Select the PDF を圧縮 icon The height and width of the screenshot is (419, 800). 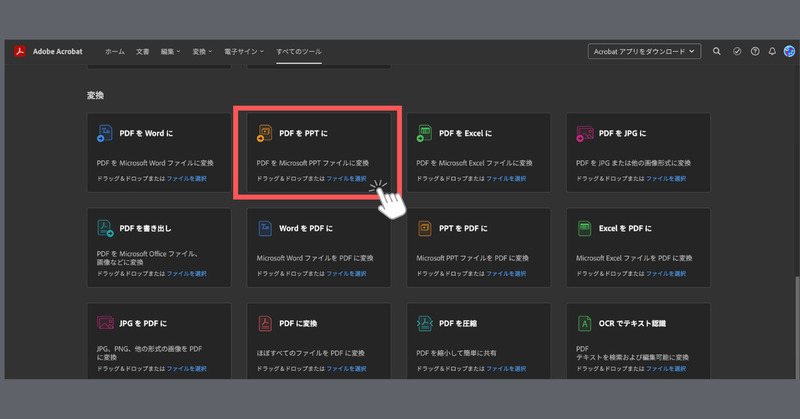[424, 323]
